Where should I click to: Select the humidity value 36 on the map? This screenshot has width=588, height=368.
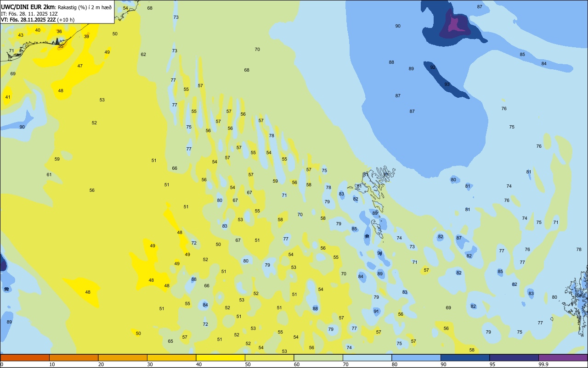tap(59, 32)
